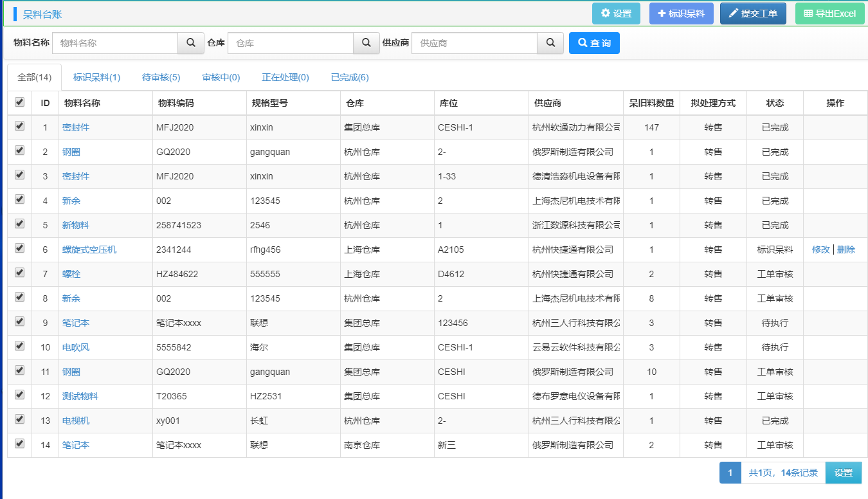Toggle the select-all checkbox in table header
This screenshot has width=868, height=499.
point(19,102)
